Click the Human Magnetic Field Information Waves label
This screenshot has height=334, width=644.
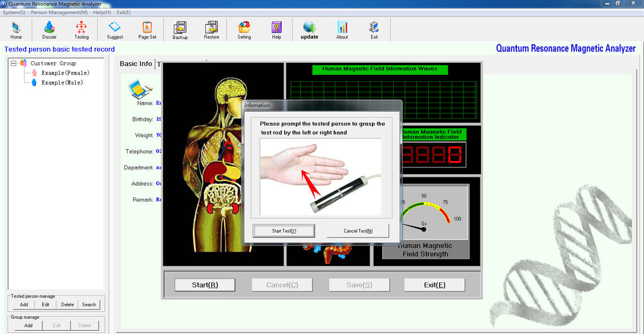(380, 69)
